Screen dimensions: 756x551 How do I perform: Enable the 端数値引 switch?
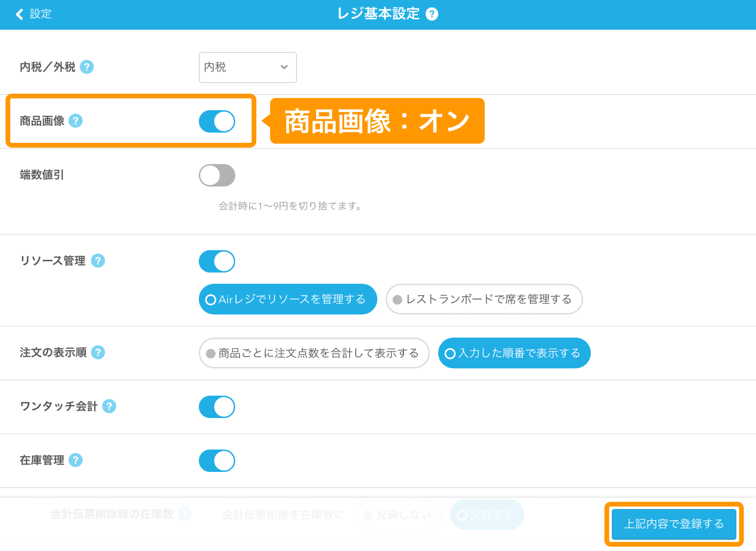(217, 175)
